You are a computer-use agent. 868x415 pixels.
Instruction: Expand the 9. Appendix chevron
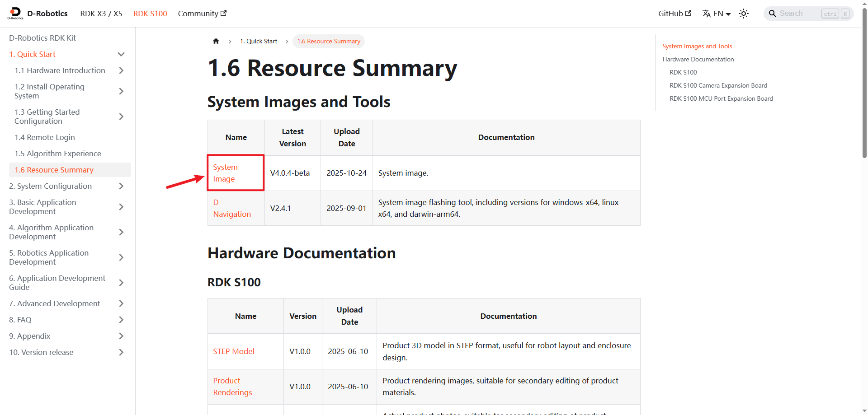click(x=121, y=336)
